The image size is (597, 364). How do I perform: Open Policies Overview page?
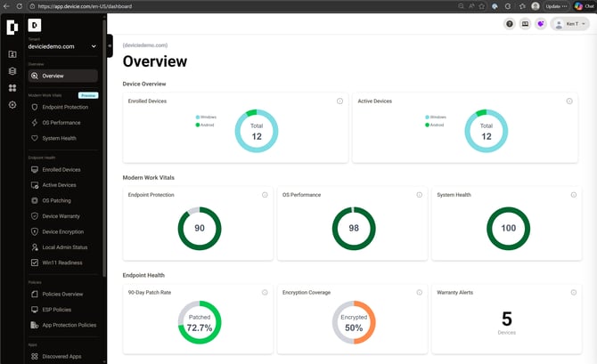pyautogui.click(x=63, y=294)
